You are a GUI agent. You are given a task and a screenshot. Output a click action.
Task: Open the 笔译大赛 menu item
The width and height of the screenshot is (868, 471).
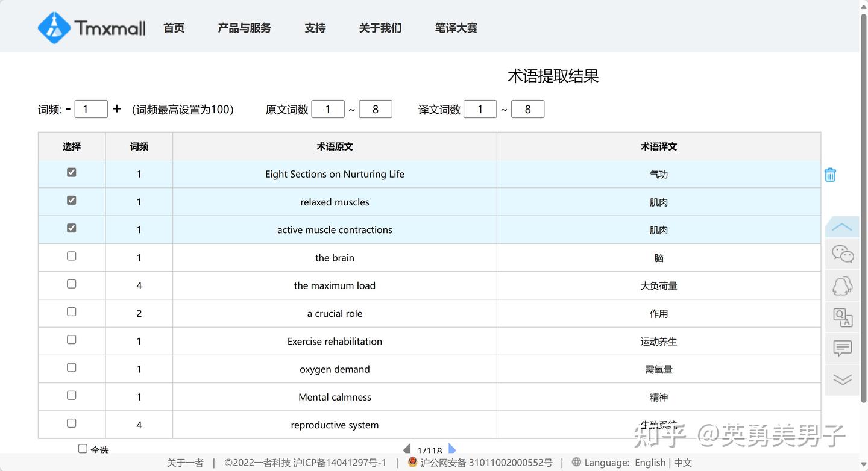456,28
